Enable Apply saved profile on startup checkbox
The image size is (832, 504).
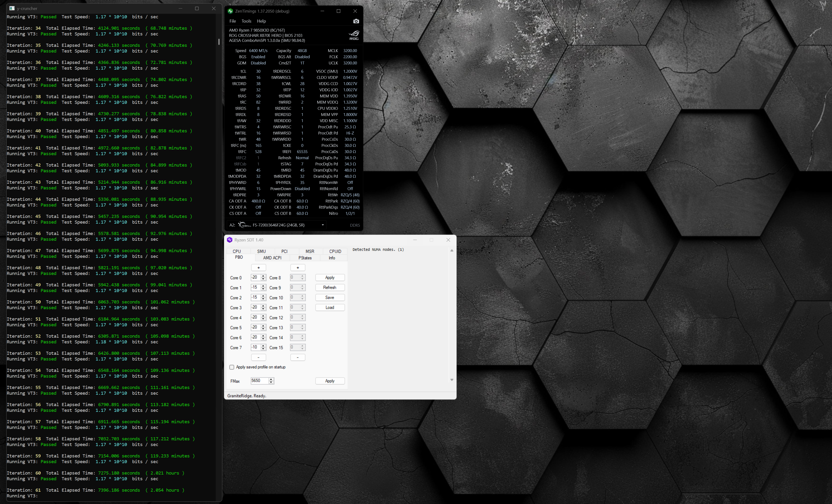232,367
